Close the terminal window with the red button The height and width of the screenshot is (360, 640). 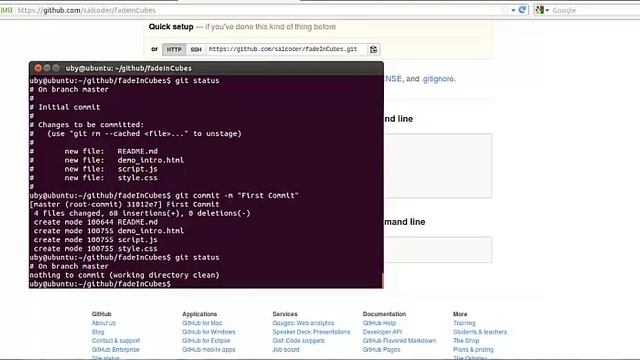[38, 68]
